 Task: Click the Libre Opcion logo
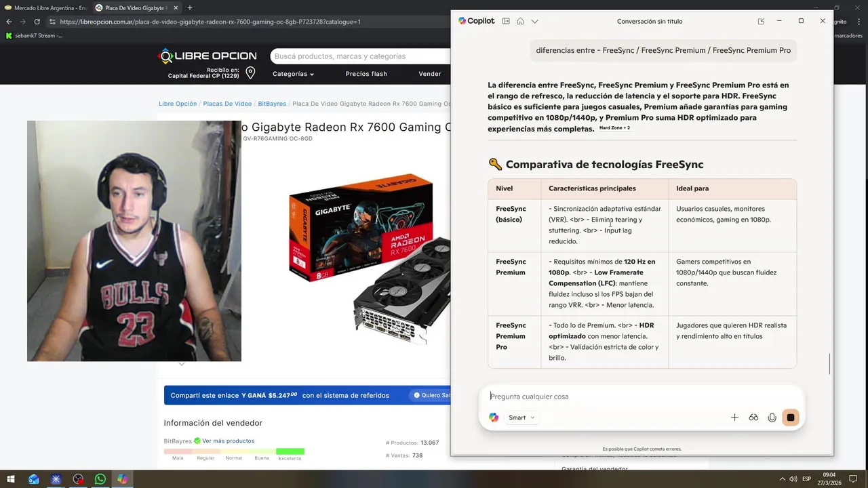(208, 56)
